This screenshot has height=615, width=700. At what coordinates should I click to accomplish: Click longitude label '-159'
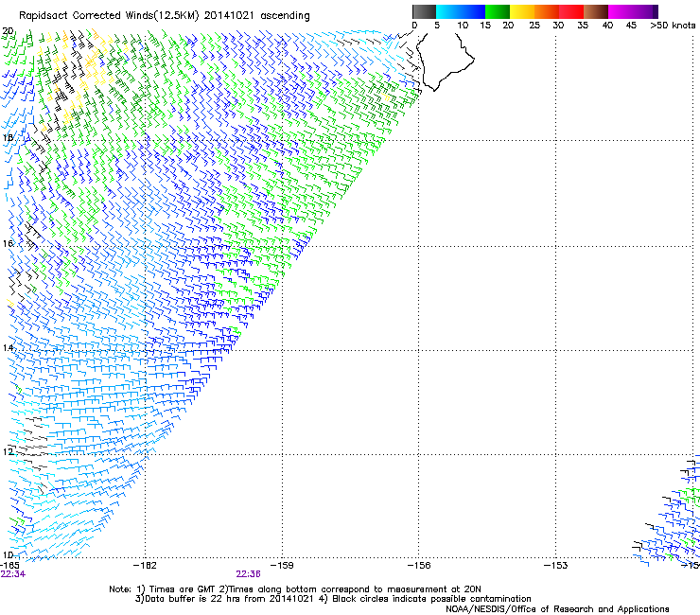282,566
